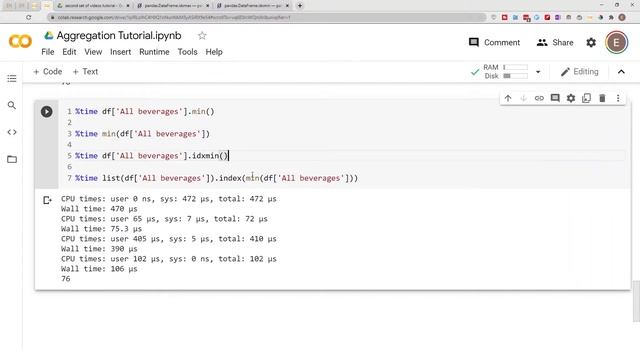Screen dimensions: 640x360
Task: Open the Insert menu
Action: click(120, 52)
